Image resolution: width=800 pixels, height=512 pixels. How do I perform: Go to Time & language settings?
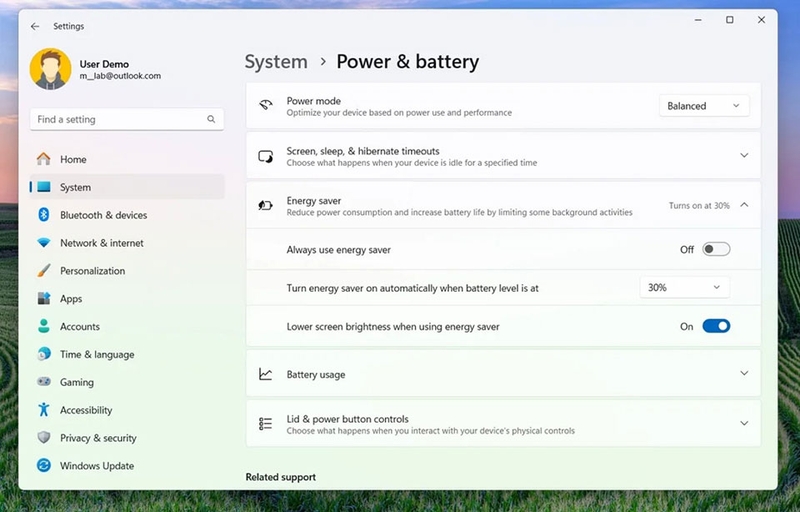pyautogui.click(x=96, y=355)
